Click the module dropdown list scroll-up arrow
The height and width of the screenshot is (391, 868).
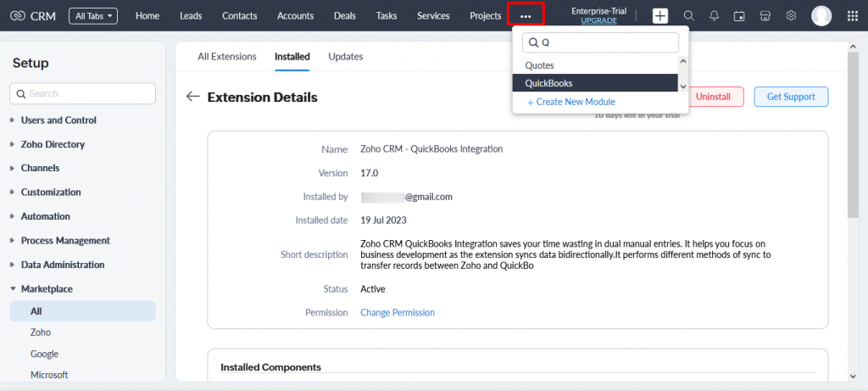(682, 61)
